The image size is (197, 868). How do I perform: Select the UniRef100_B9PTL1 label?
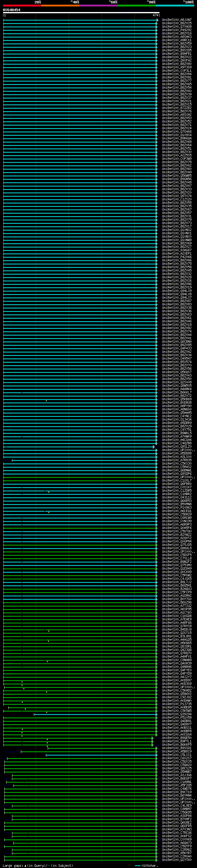pyautogui.click(x=177, y=741)
